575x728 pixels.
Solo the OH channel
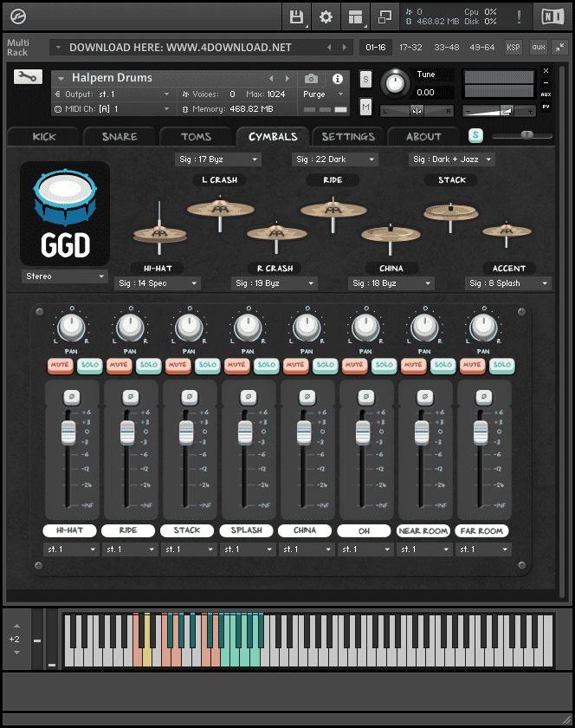pos(384,365)
